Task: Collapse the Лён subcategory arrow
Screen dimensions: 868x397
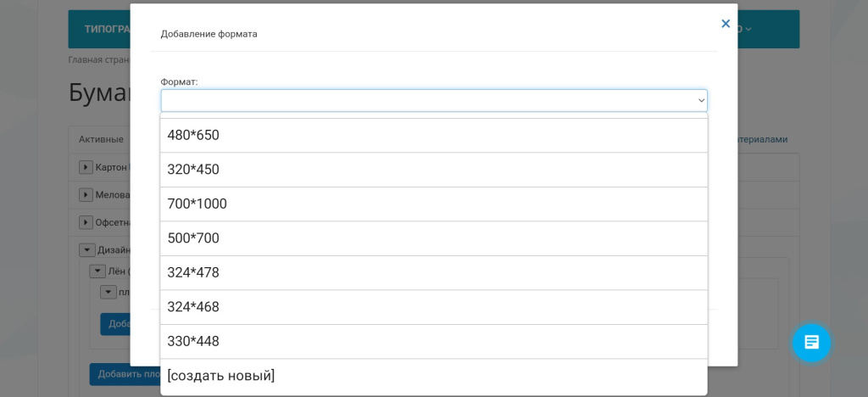Action: pos(97,271)
